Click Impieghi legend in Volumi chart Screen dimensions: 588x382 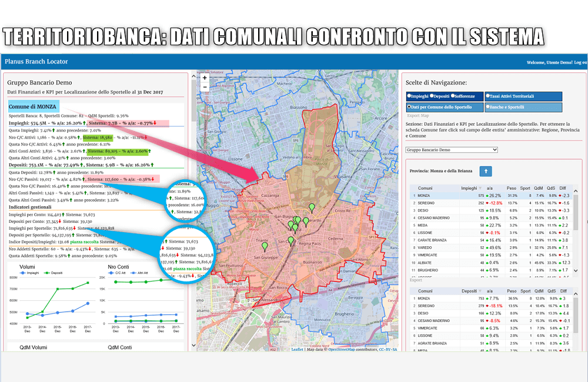coord(29,273)
